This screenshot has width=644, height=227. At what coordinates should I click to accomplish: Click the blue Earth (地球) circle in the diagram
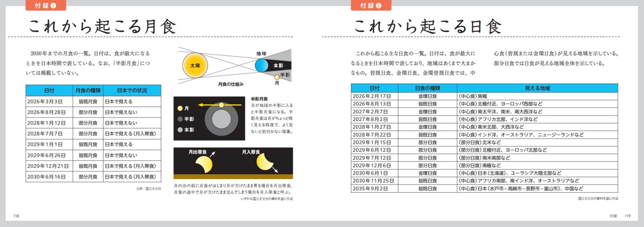point(261,66)
